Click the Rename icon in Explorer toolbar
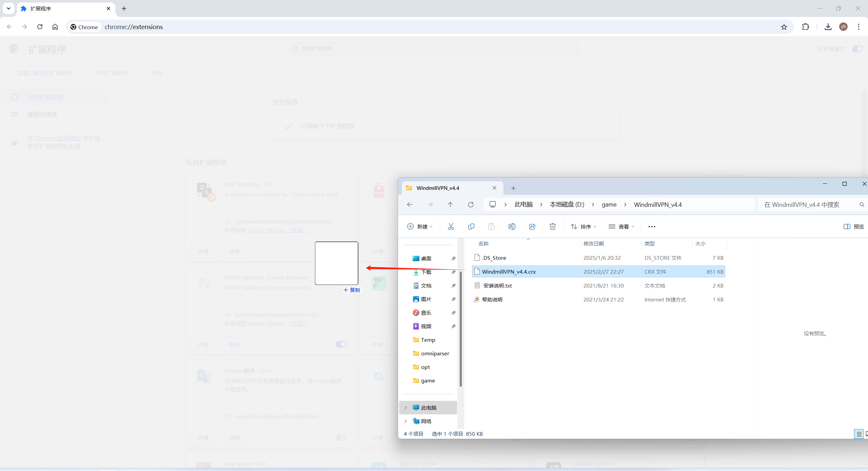This screenshot has width=868, height=471. coord(512,227)
